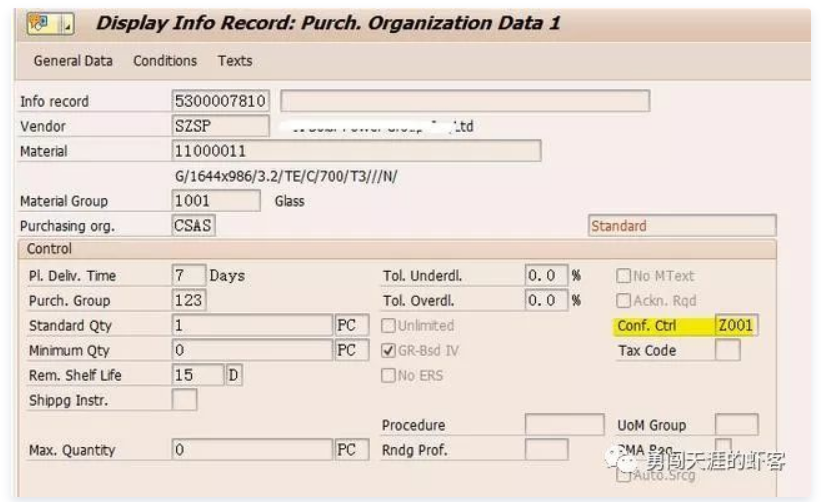821x502 pixels.
Task: Click the Tol. Overdl. percentage field
Action: click(546, 300)
